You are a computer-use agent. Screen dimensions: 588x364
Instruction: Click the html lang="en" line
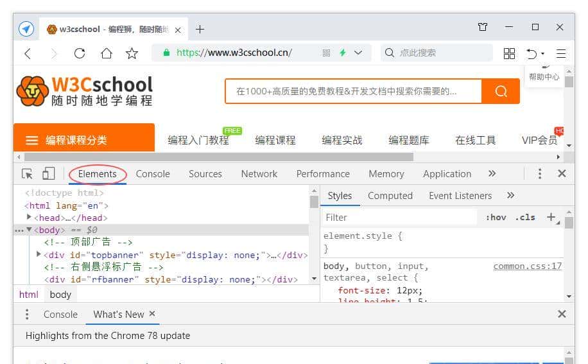coord(66,205)
